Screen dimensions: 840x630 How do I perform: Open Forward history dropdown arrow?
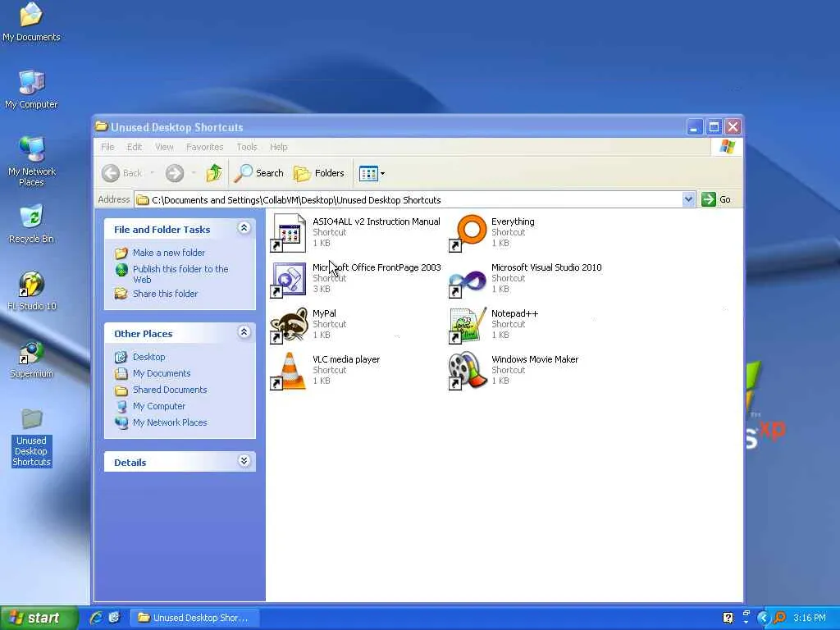[194, 173]
